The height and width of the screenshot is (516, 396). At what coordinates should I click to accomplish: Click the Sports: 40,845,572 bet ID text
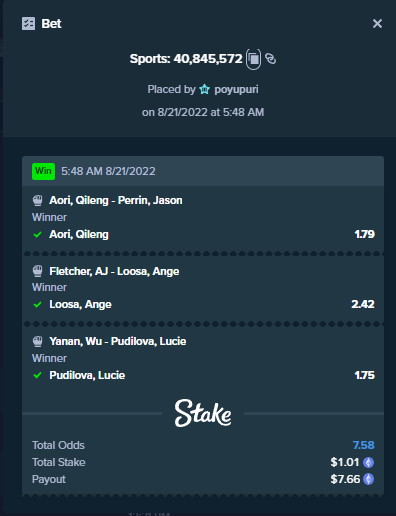[x=186, y=59]
